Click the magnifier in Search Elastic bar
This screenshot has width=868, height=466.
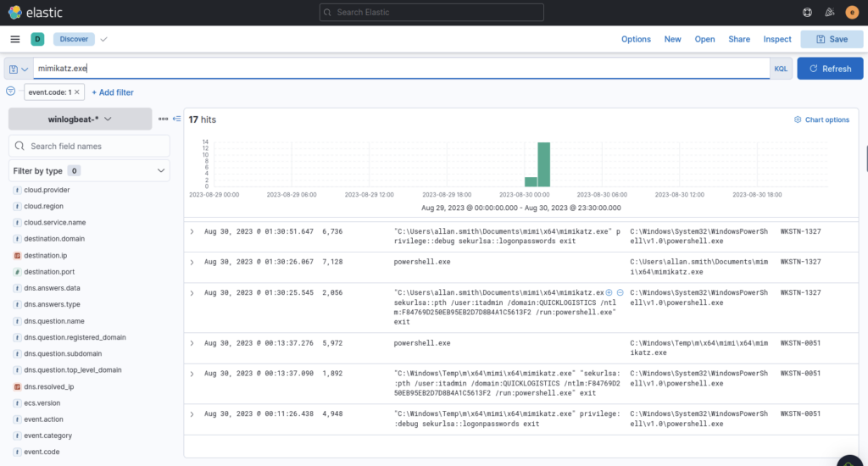point(327,12)
